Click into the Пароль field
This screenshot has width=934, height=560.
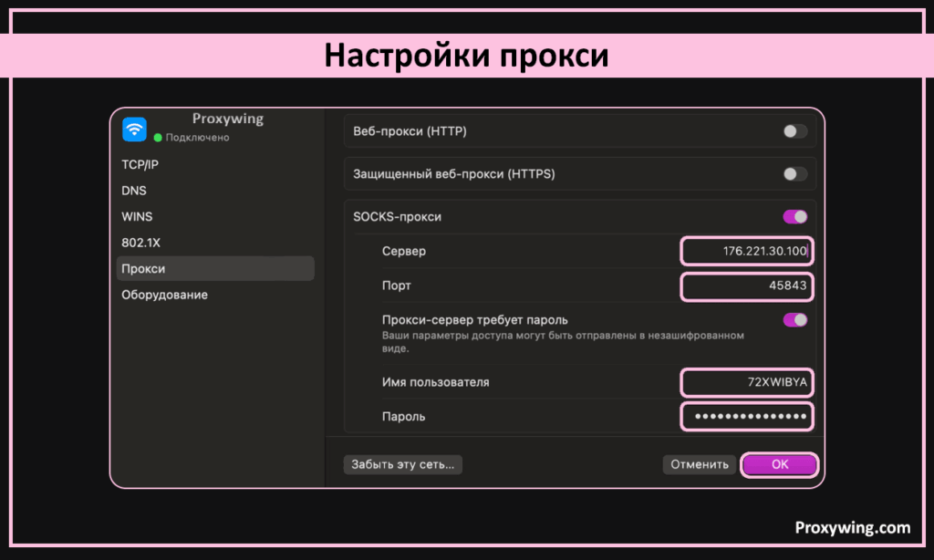[x=746, y=417]
